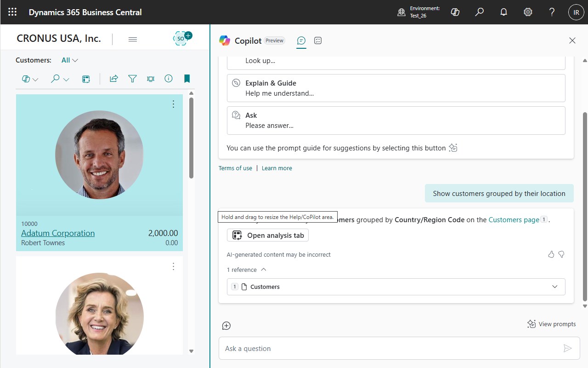Click the Copilot logo in the pane header
This screenshot has width=588, height=368.
click(225, 40)
